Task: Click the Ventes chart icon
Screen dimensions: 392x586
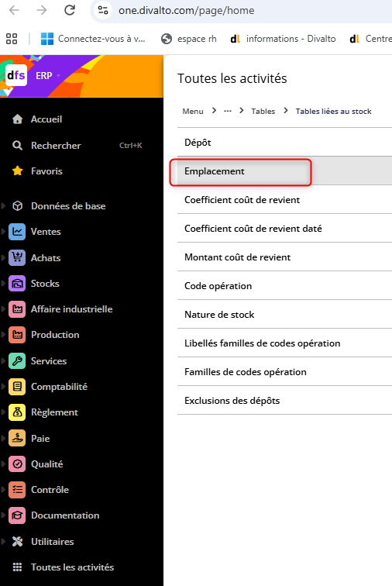Action: coord(17,232)
